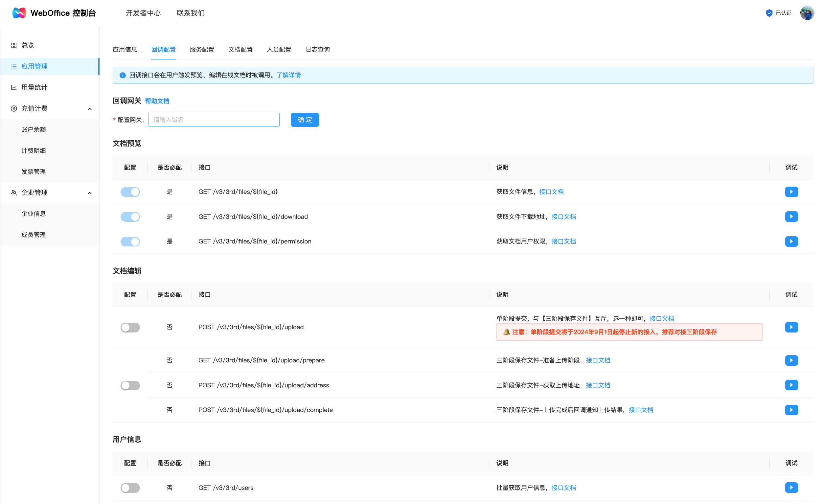Focus the 配置网关 domain input field
Screen dimensions: 822x504
pos(214,120)
